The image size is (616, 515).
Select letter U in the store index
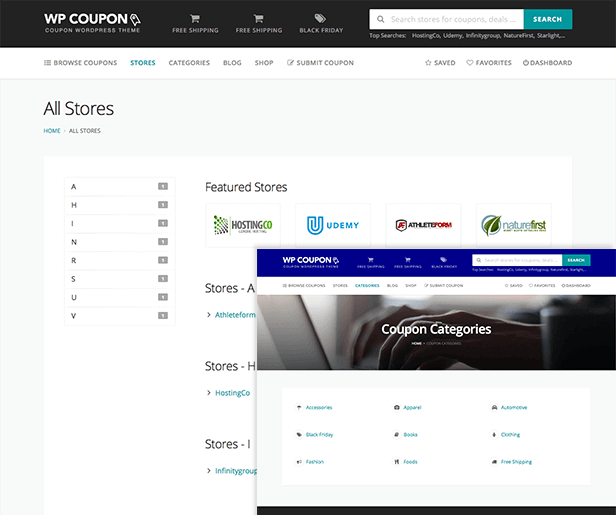point(119,297)
